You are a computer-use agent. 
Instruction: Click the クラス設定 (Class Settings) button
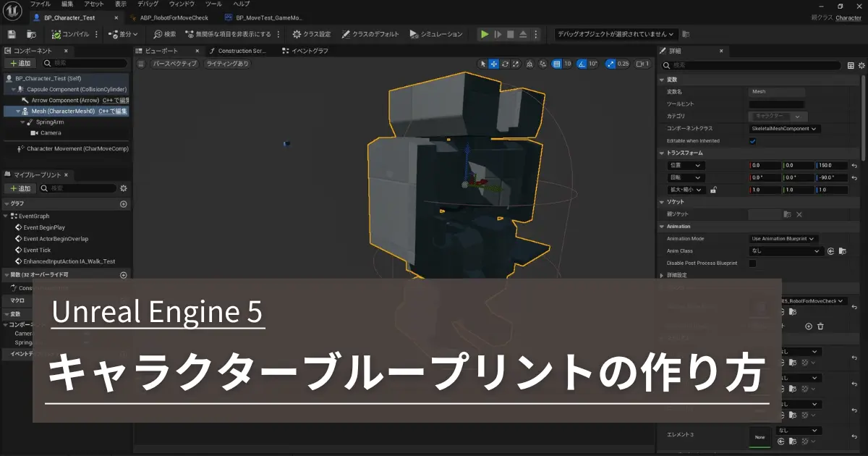pyautogui.click(x=311, y=34)
